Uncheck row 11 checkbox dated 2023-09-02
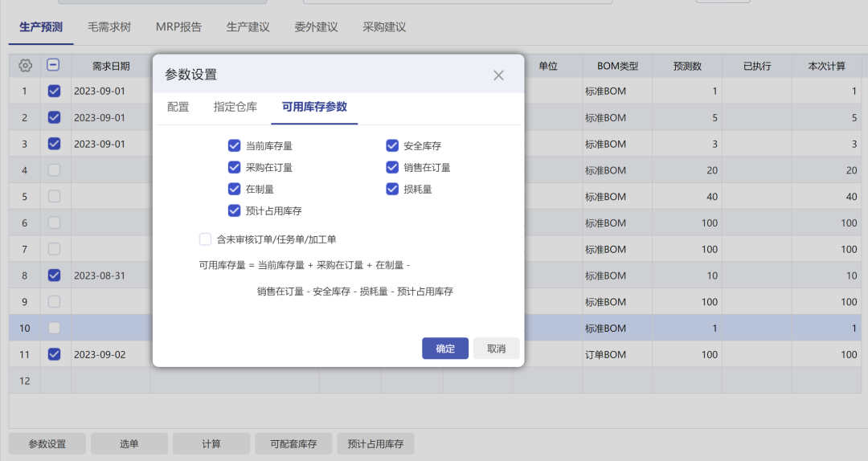 (54, 354)
